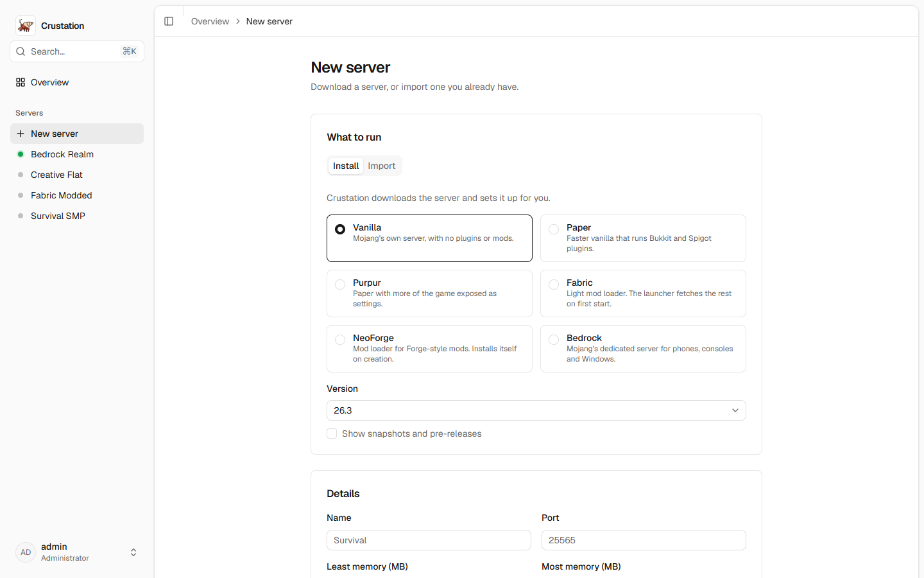Open the Survival SMP server
Screen dimensions: 924x578
[x=77, y=216]
